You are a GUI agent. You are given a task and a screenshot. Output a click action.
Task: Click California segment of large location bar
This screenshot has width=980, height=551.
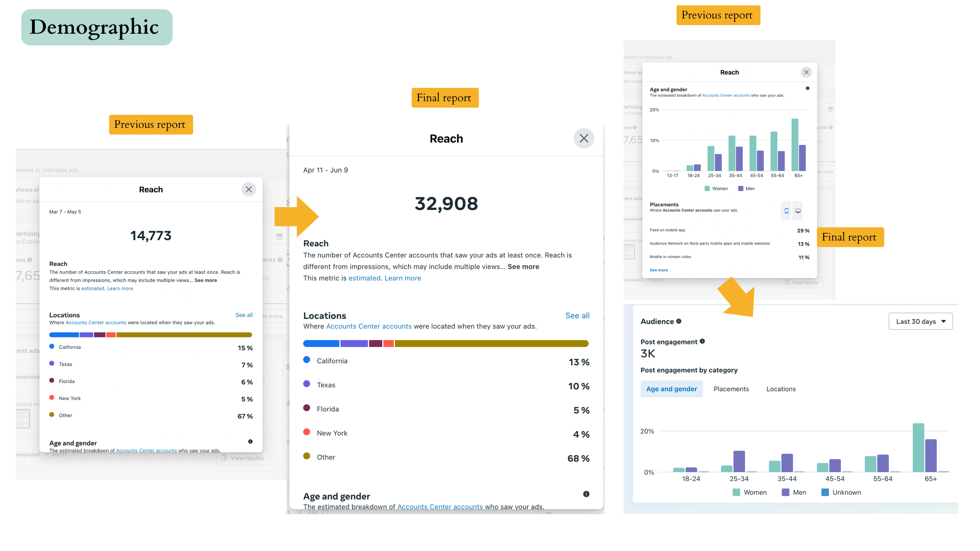tap(321, 343)
